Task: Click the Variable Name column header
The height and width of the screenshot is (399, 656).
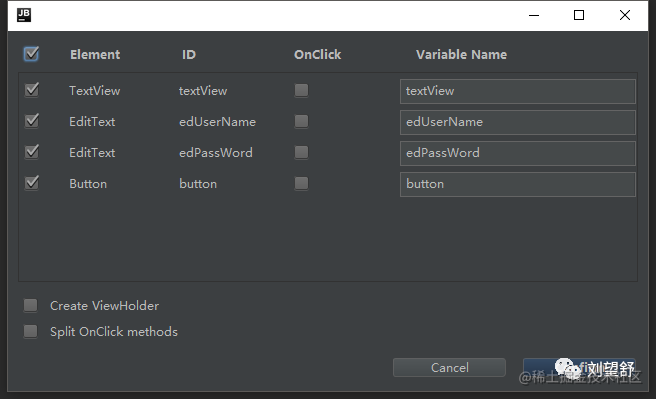Action: pos(461,54)
